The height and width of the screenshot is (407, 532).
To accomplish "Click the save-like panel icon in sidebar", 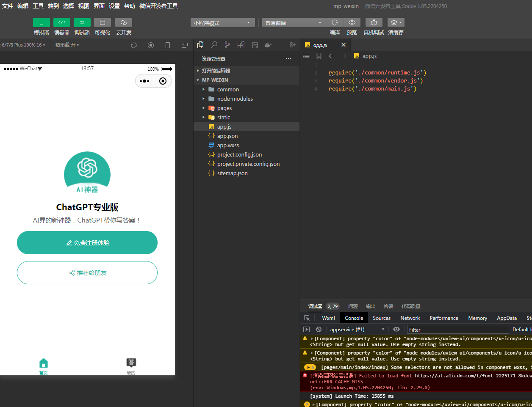I will [255, 45].
